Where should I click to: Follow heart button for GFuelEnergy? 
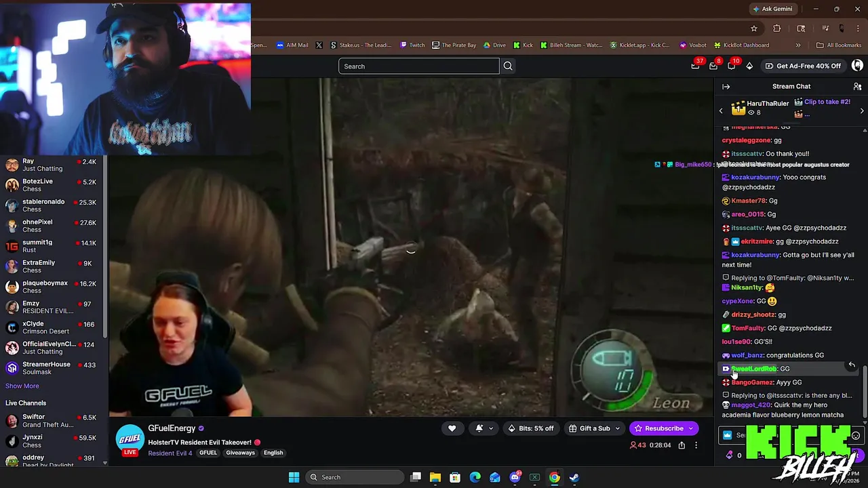pos(452,428)
